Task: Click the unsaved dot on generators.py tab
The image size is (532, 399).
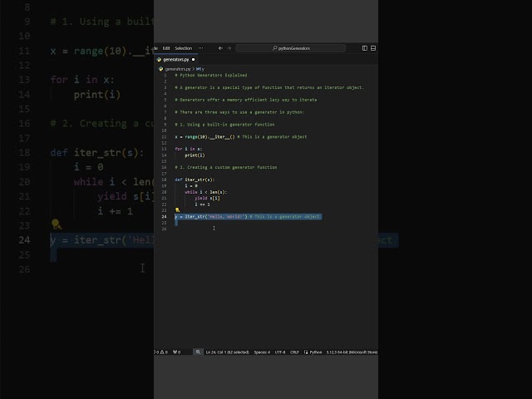Action: (x=194, y=59)
